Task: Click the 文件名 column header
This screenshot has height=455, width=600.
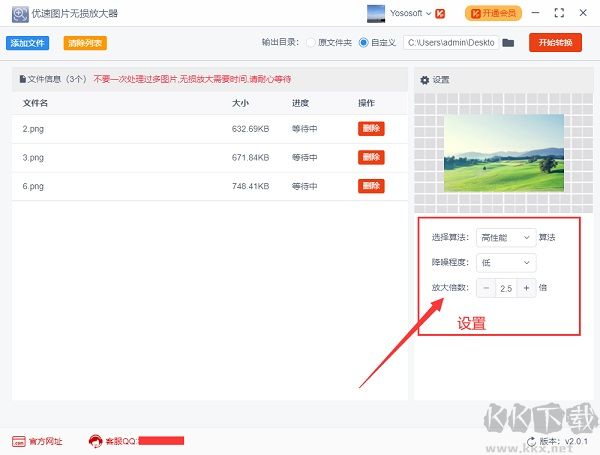Action: click(35, 103)
